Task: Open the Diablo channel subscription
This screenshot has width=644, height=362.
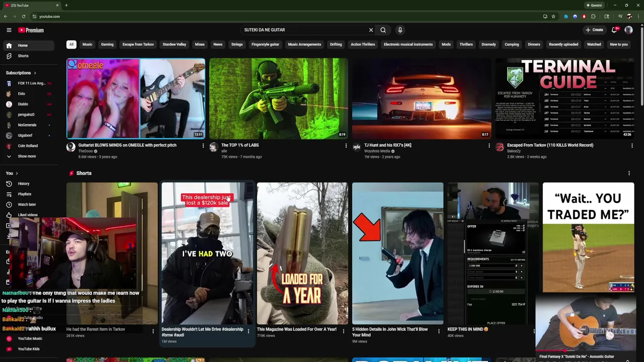Action: click(x=29, y=104)
